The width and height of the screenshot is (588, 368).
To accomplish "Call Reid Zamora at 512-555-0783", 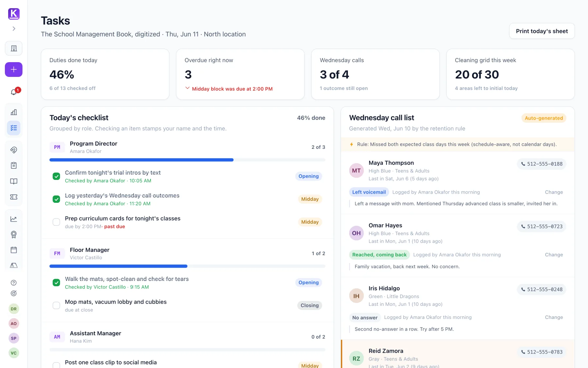I will 542,352.
